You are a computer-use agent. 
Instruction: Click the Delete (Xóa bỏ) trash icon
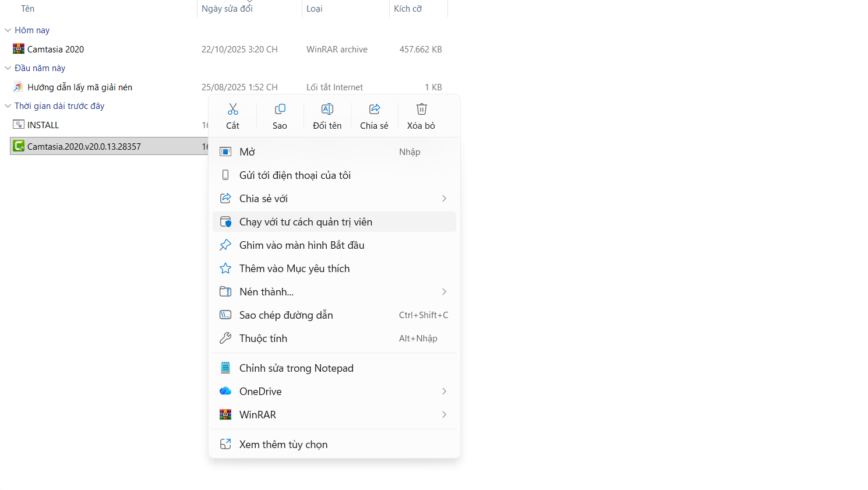[422, 110]
